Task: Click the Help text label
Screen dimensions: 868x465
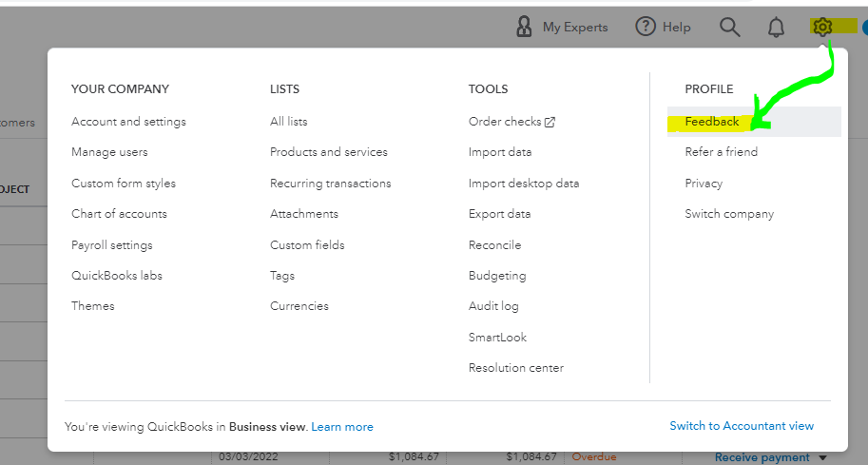Action: coord(677,28)
